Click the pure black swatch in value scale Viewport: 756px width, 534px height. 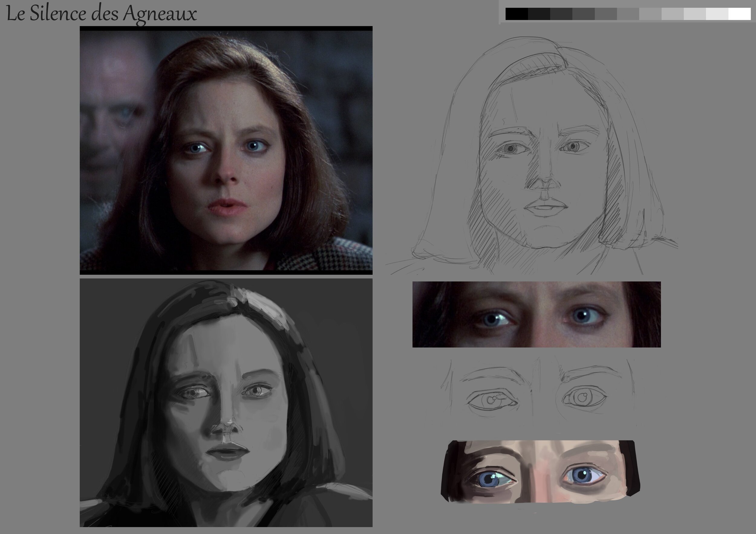(x=516, y=14)
